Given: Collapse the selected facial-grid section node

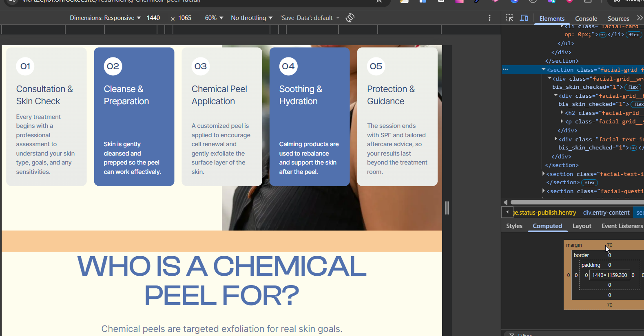Looking at the screenshot, I should (543, 70).
